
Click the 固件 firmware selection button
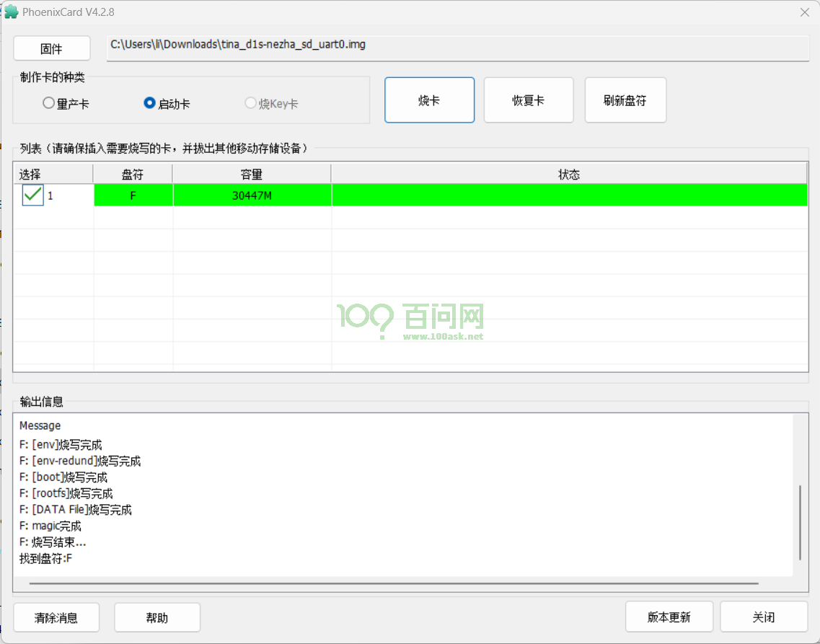point(51,48)
